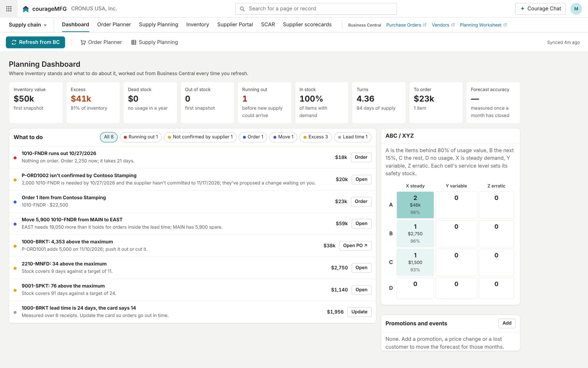This screenshot has width=588, height=368.
Task: Click the Order Planner cart shortcut
Action: (101, 42)
